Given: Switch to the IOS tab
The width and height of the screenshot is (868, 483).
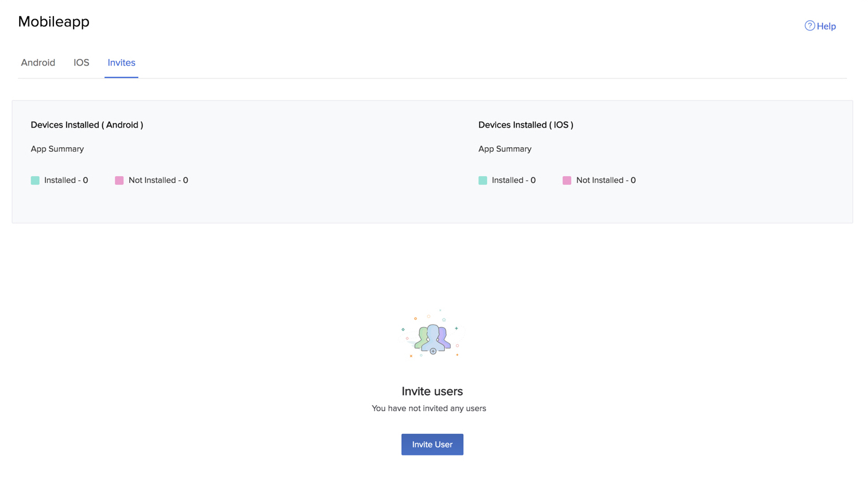Looking at the screenshot, I should click(81, 63).
